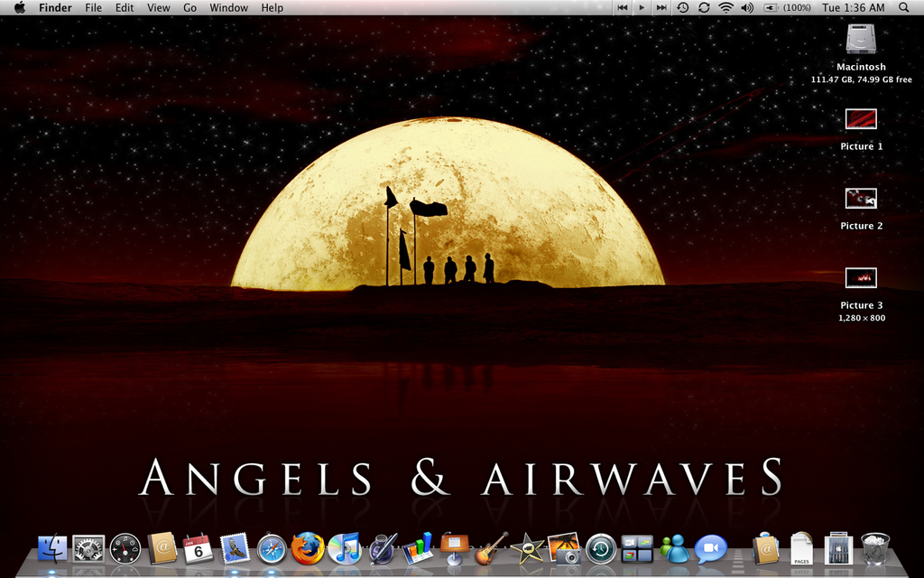The height and width of the screenshot is (578, 924).
Task: Open the PAGES document stack in Dock
Action: tap(801, 548)
